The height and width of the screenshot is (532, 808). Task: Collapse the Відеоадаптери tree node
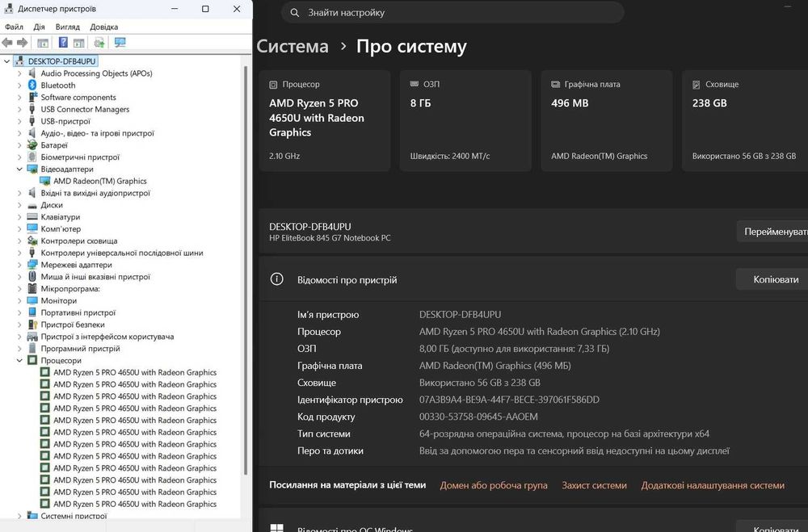[19, 169]
